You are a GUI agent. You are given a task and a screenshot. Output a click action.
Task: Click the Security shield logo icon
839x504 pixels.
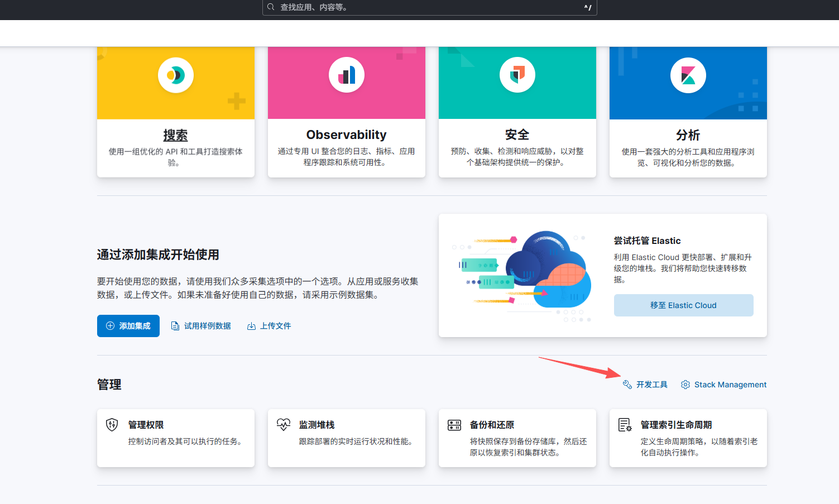click(x=517, y=75)
